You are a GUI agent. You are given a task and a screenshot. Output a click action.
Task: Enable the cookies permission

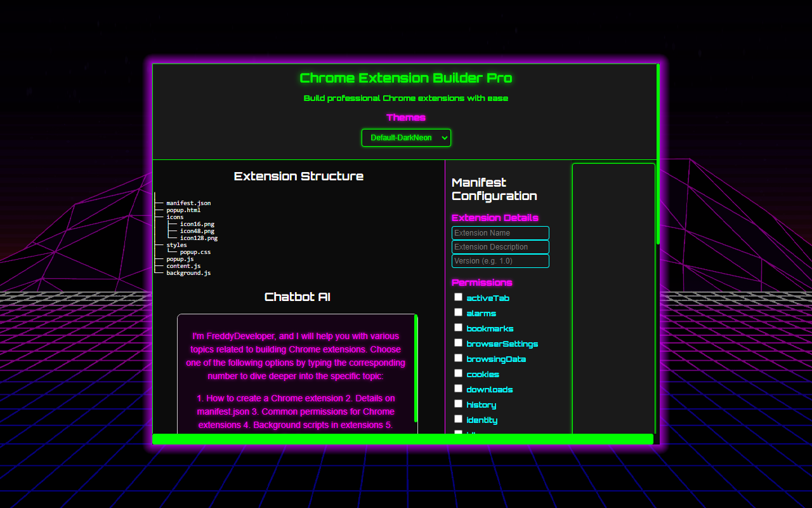tap(458, 373)
